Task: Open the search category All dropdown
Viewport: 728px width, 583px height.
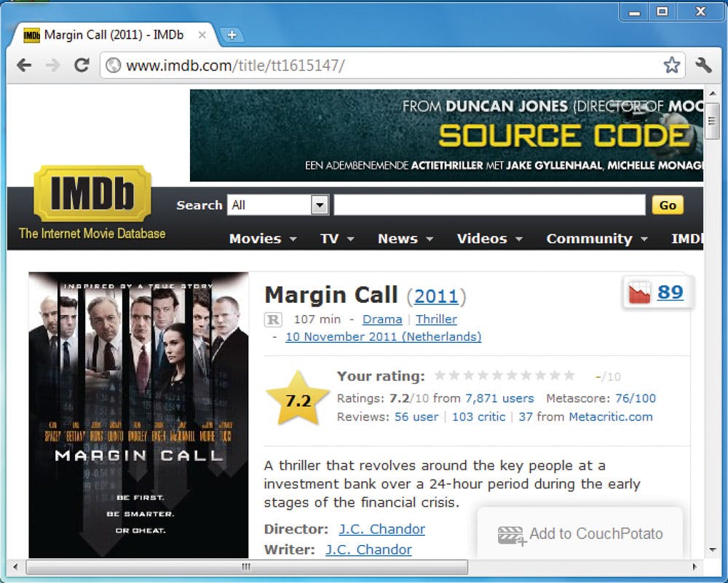Action: pos(277,205)
